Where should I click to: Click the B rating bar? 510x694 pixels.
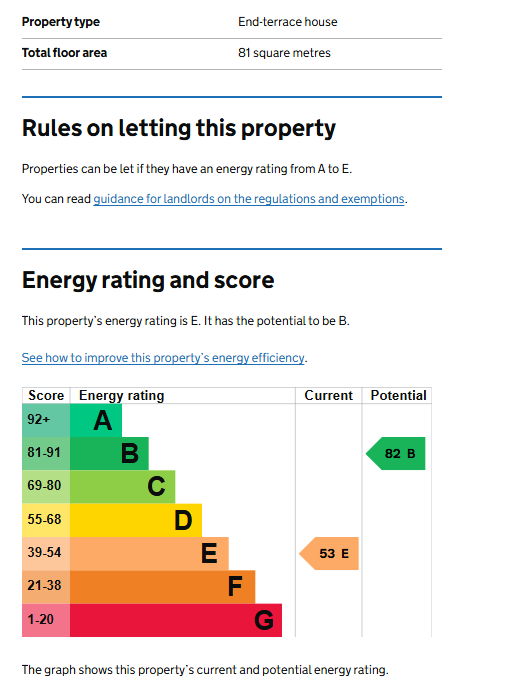(109, 454)
